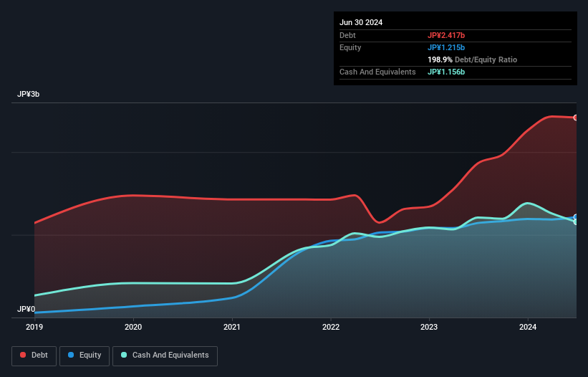Click the Equity label in tooltip
This screenshot has height=377, width=588.
pos(350,47)
